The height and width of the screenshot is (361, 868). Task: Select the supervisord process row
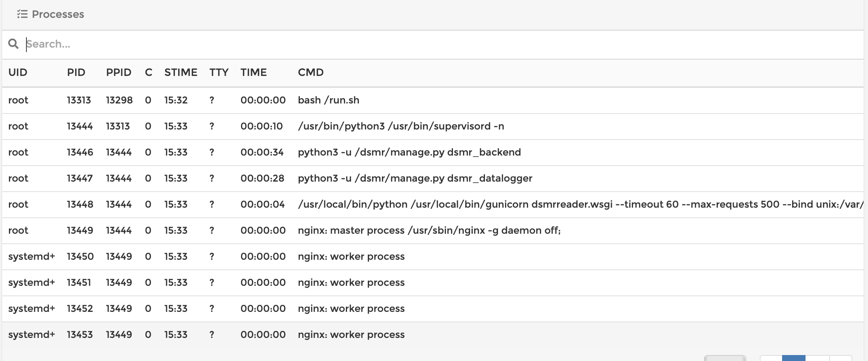[x=260, y=126]
